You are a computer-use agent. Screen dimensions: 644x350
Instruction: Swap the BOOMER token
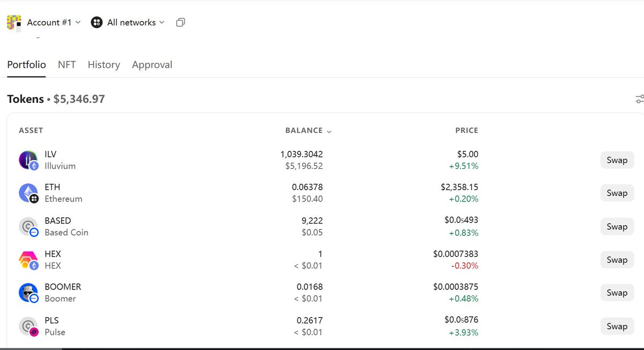(x=617, y=293)
